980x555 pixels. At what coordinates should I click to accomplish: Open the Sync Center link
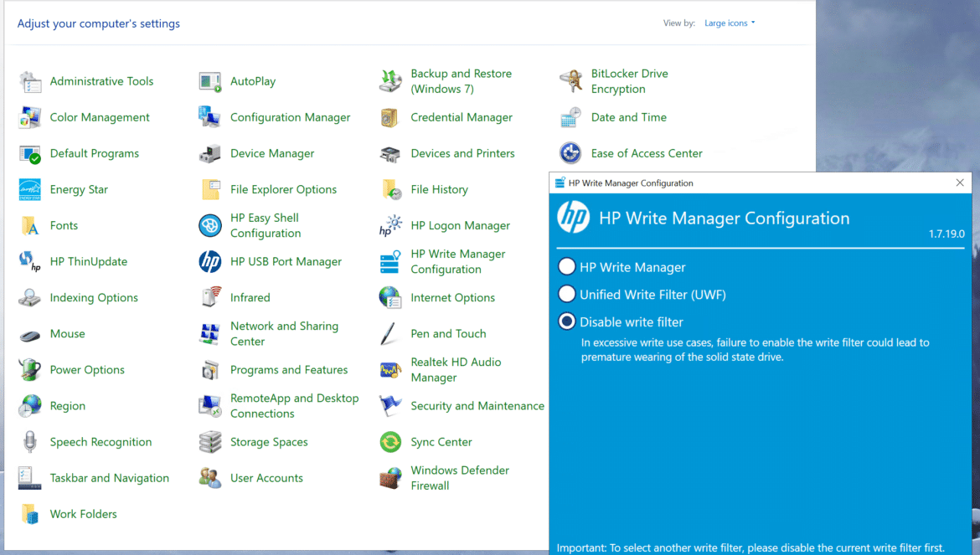[441, 442]
